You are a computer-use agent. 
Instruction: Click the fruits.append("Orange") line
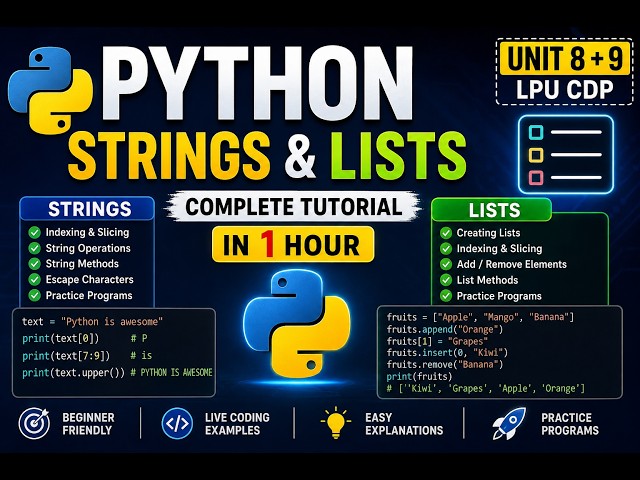pyautogui.click(x=445, y=329)
